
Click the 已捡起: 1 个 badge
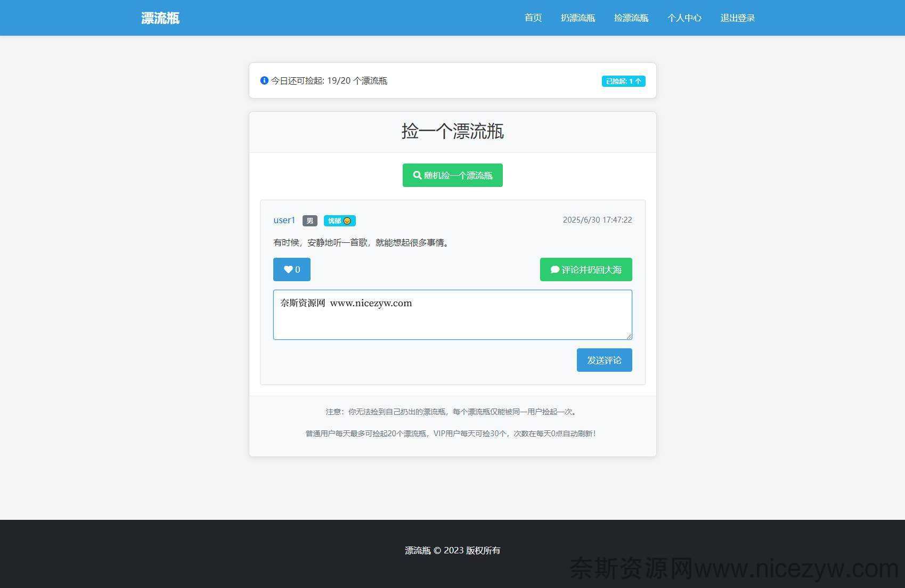click(623, 81)
